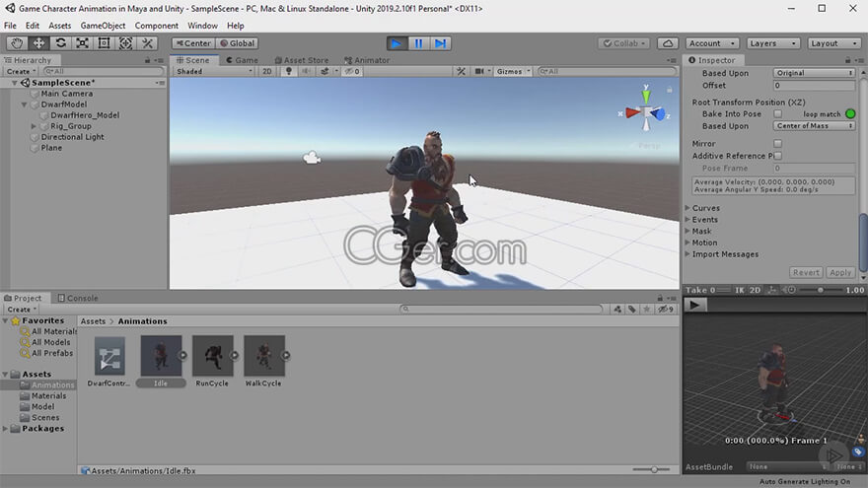
Task: Search by type in Project
Action: click(617, 310)
